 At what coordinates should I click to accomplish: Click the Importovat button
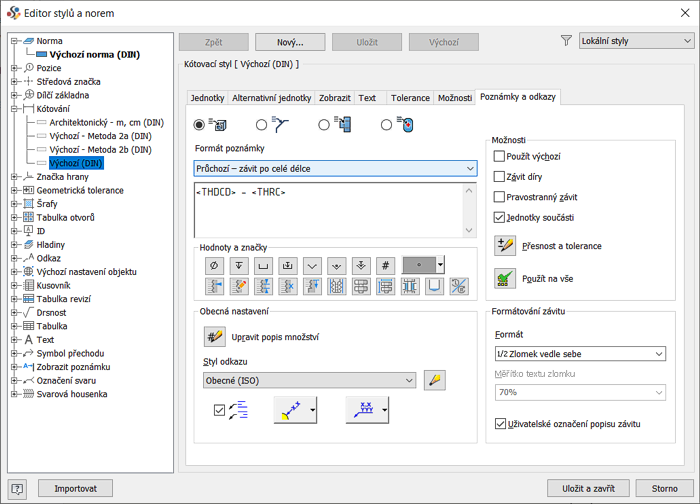(x=75, y=489)
